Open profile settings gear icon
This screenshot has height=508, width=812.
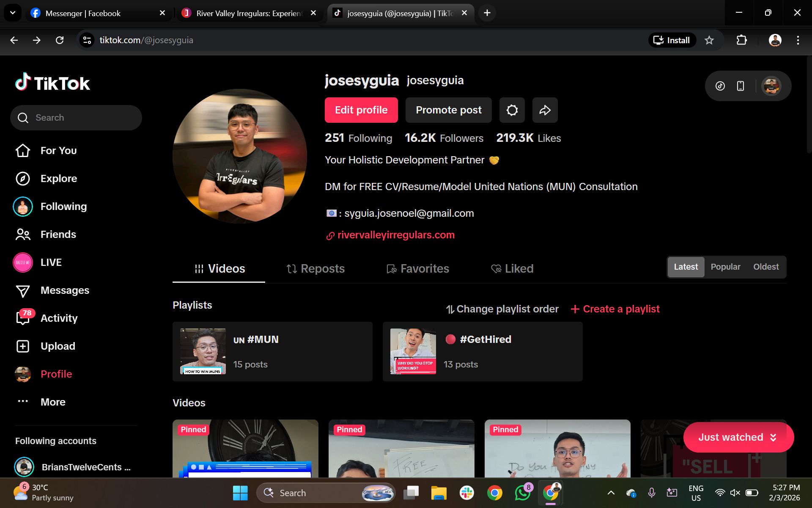(512, 110)
